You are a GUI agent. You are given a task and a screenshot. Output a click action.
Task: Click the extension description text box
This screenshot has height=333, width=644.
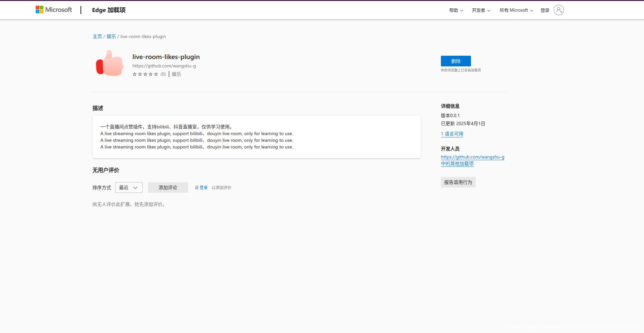click(x=256, y=137)
